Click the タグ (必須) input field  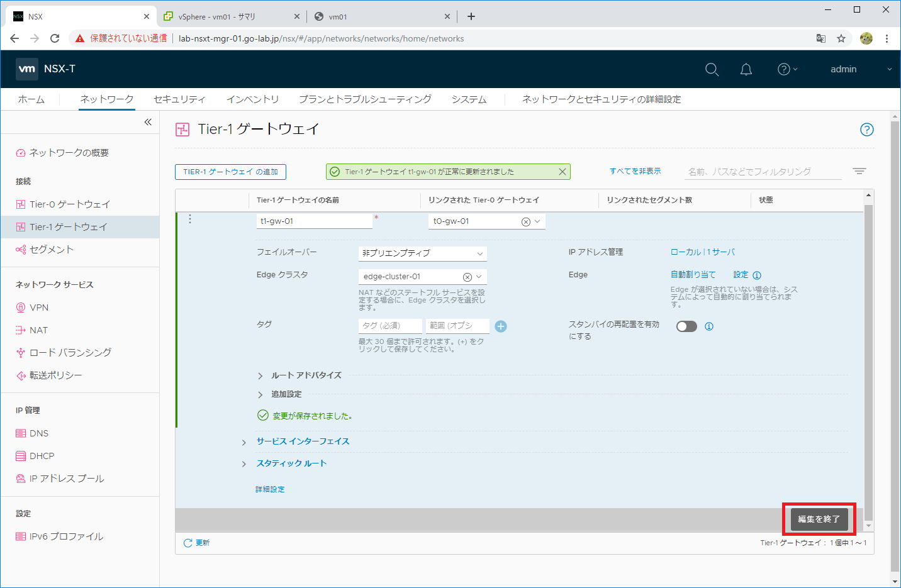coord(390,326)
